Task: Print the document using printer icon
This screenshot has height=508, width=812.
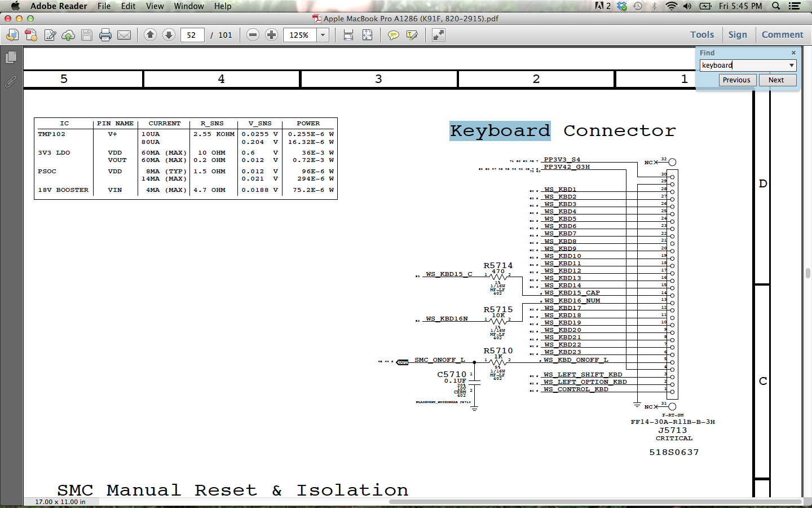Action: pyautogui.click(x=105, y=35)
